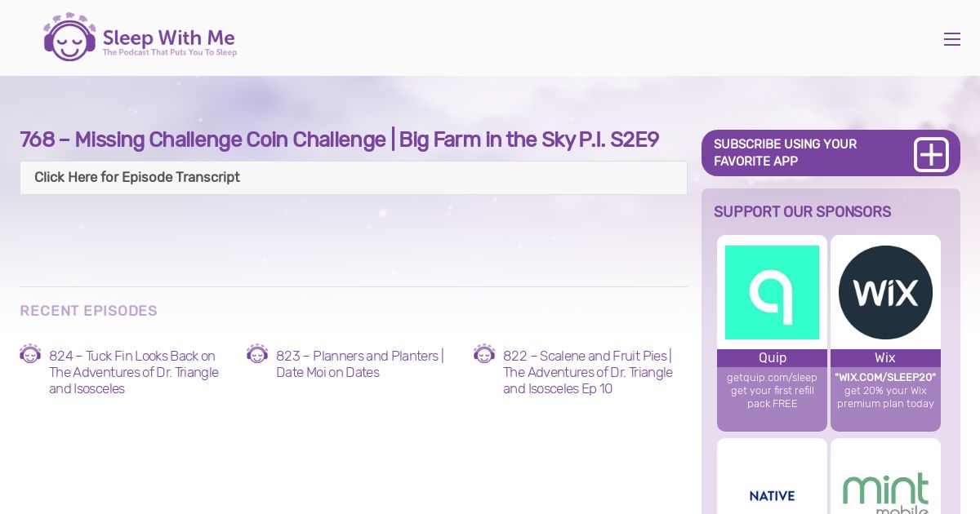Screen dimensions: 980x514
Task: Click the plus icon in Subscribe box
Action: point(931,154)
